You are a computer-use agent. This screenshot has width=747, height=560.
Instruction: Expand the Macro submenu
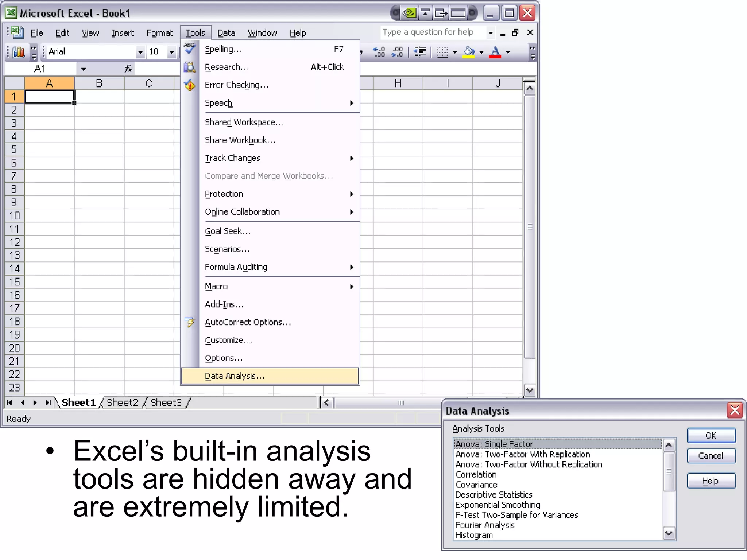click(x=352, y=287)
